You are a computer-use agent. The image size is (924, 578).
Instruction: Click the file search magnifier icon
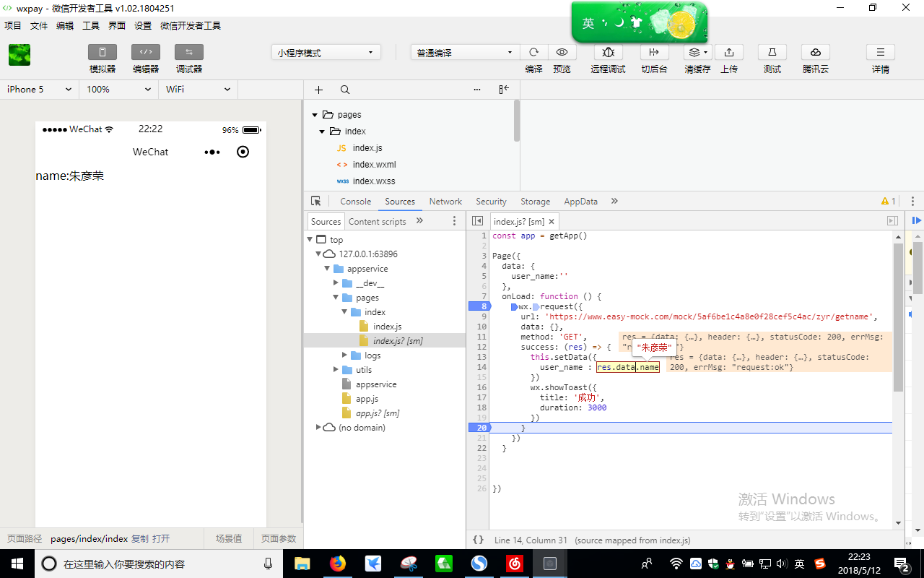click(x=345, y=90)
